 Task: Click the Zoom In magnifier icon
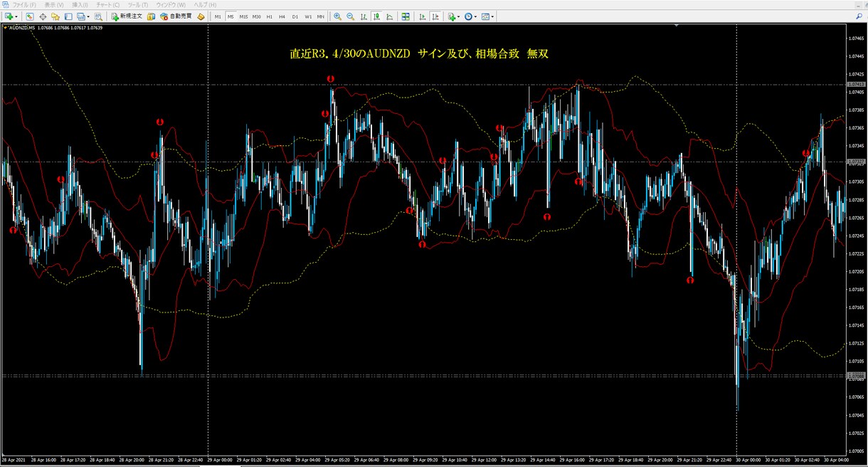pyautogui.click(x=337, y=16)
